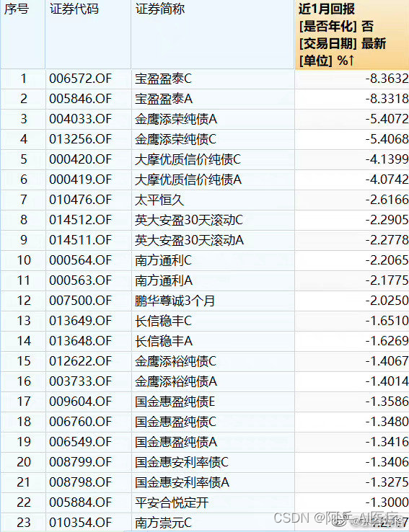Image resolution: width=409 pixels, height=532 pixels.
Task: Select fund 英大安盈30天滚动A
Action: click(x=189, y=240)
